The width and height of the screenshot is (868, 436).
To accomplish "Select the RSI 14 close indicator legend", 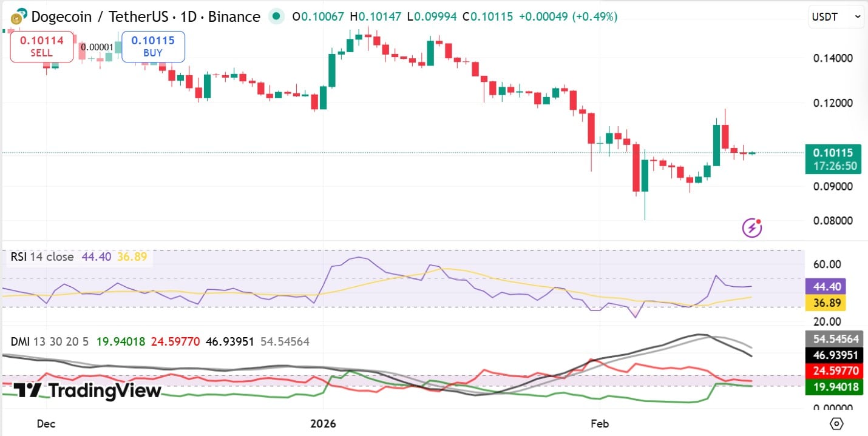I will 41,257.
